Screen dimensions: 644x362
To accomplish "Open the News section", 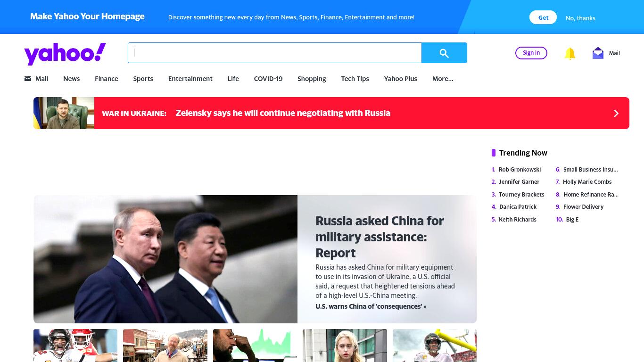I will [x=72, y=79].
